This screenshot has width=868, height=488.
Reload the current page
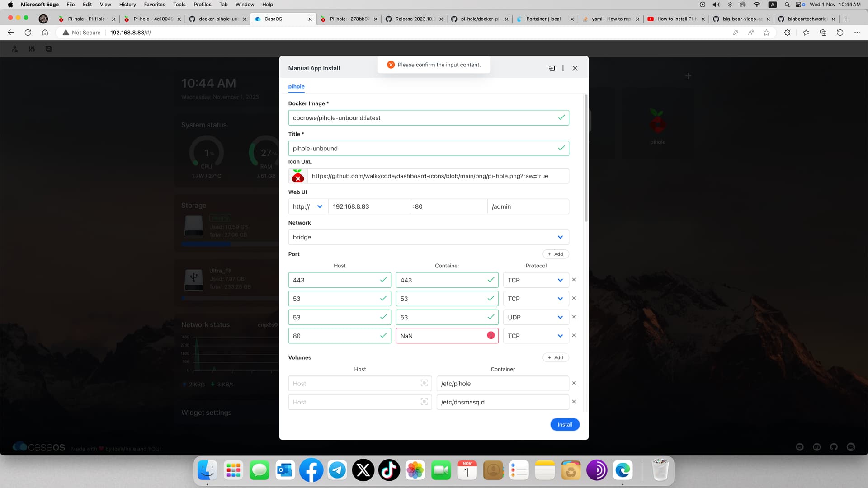[28, 33]
